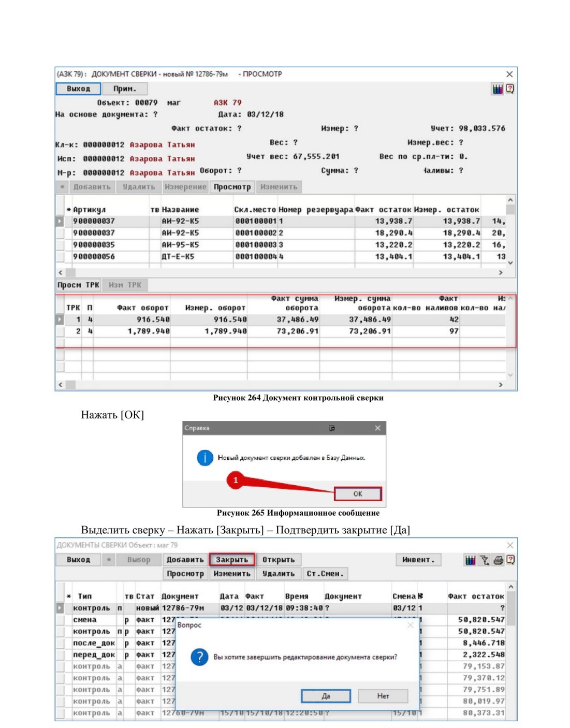Click the Инвент. button

pyautogui.click(x=419, y=560)
